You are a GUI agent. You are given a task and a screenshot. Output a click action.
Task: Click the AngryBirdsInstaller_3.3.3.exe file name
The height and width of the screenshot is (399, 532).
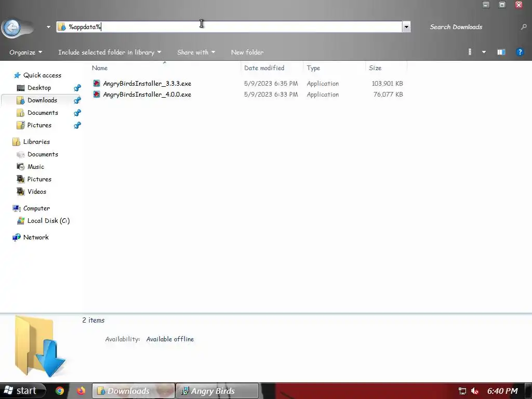tap(147, 84)
